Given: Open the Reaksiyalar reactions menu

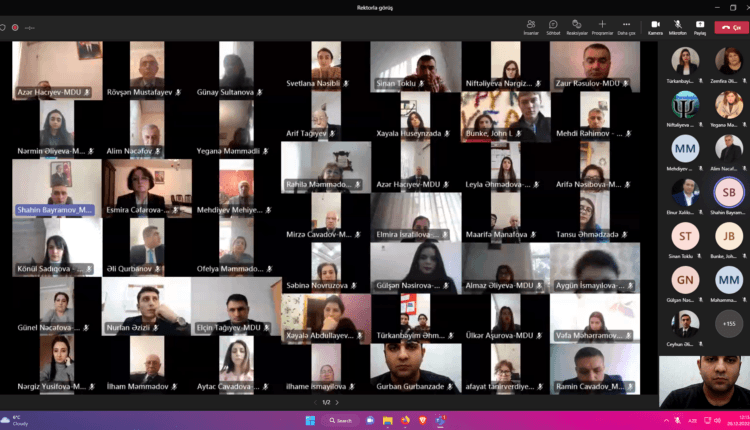Looking at the screenshot, I should point(577,25).
